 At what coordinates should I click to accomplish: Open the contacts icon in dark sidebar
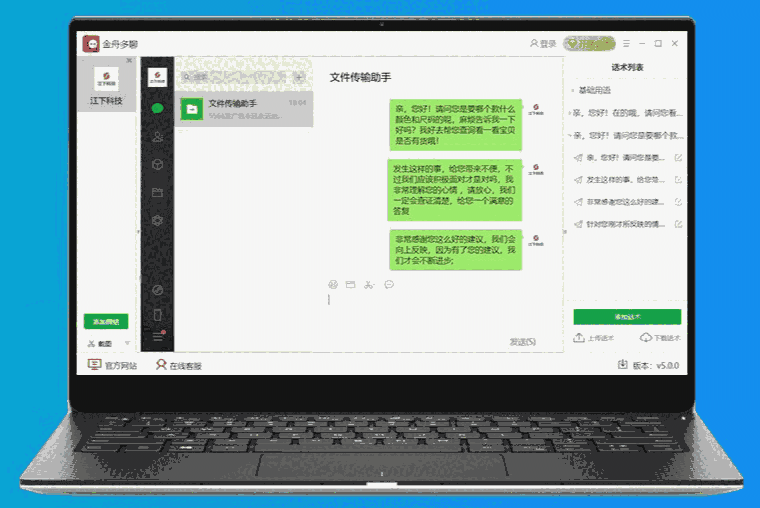[x=157, y=137]
